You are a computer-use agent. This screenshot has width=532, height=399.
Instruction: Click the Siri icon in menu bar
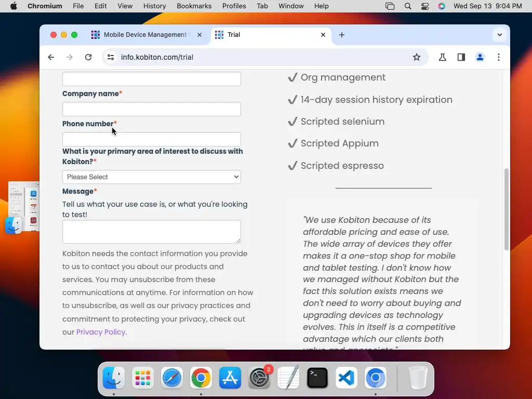[x=442, y=6]
